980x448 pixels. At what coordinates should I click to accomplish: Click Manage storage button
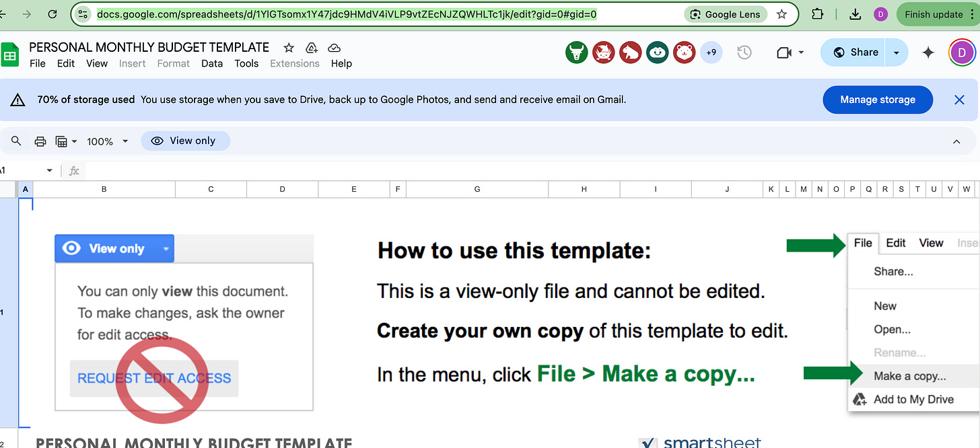[878, 100]
